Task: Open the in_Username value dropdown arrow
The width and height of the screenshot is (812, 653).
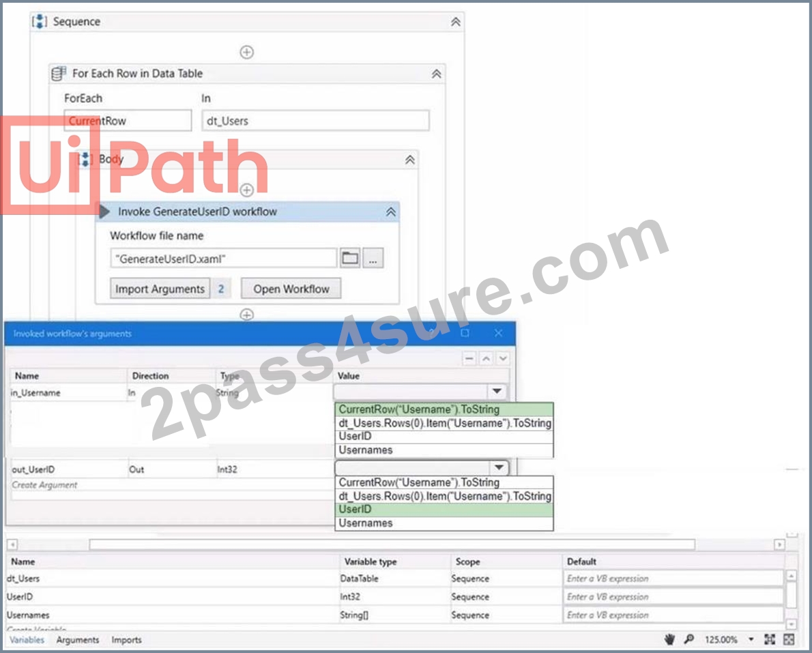Action: coord(497,392)
